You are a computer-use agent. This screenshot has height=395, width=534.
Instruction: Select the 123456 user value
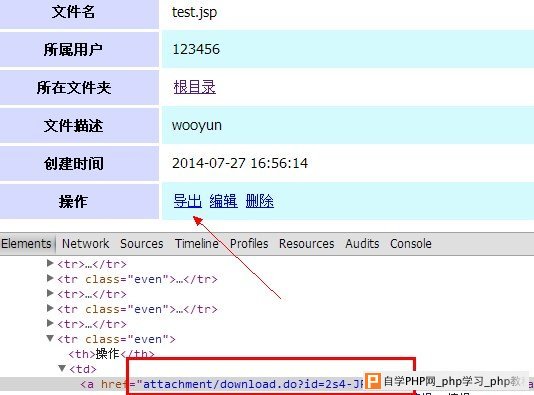(x=196, y=49)
